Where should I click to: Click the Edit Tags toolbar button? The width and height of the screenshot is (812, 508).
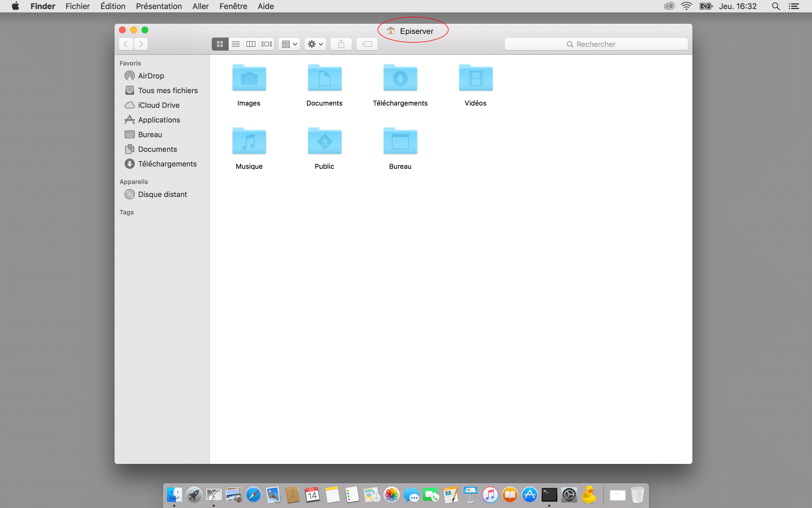pyautogui.click(x=367, y=44)
